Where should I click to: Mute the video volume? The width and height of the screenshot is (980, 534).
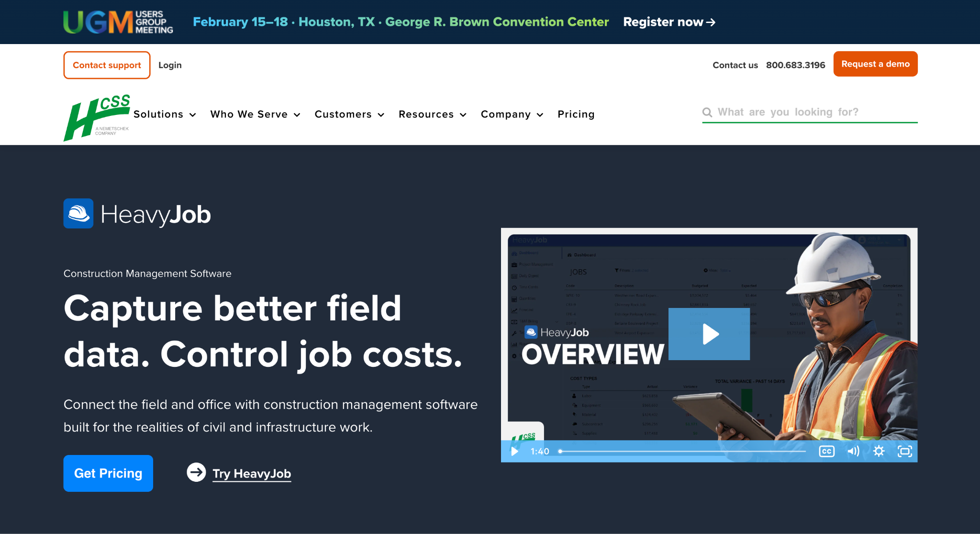pyautogui.click(x=853, y=451)
